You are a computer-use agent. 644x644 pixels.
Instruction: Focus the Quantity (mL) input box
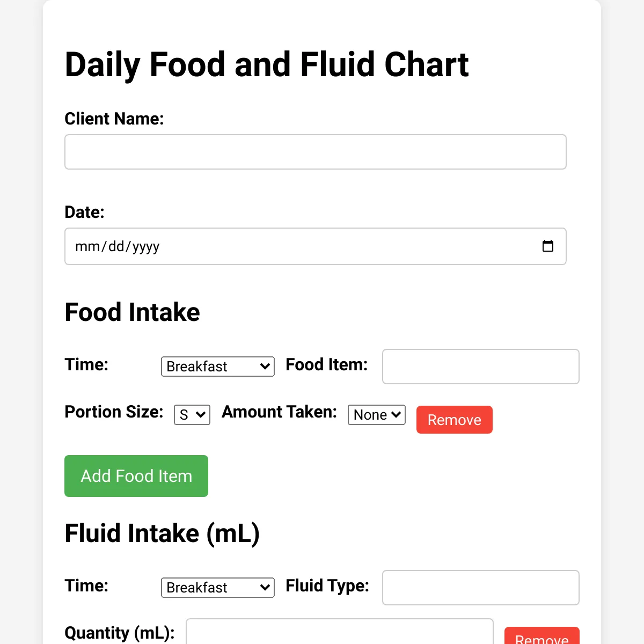[x=340, y=632]
